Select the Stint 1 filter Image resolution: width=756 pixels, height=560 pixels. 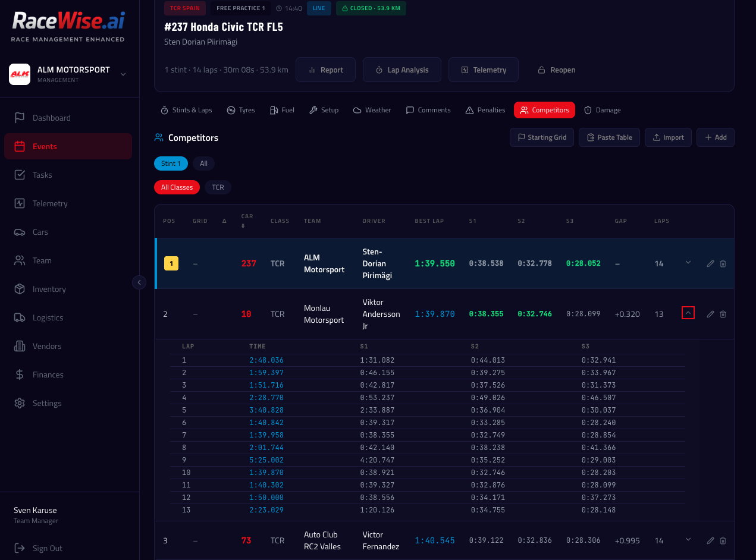(171, 163)
